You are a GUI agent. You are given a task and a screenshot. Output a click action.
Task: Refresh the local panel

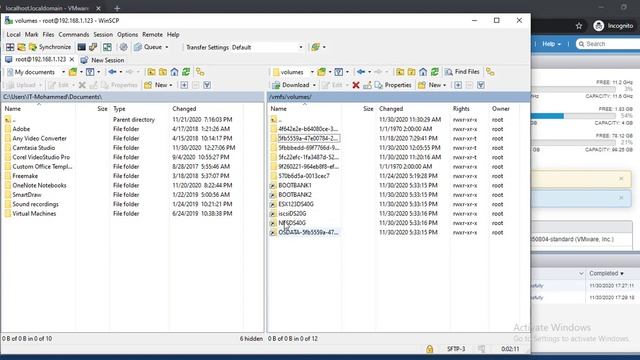(186, 72)
